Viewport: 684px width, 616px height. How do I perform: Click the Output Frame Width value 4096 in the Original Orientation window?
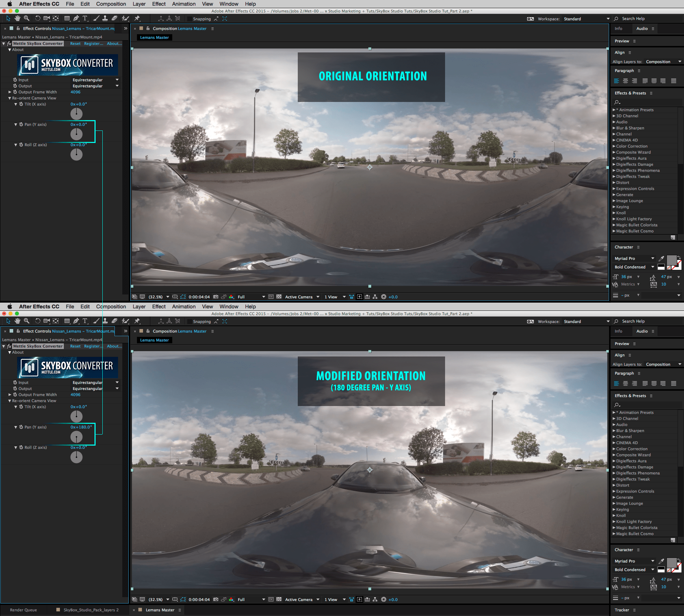(x=76, y=92)
